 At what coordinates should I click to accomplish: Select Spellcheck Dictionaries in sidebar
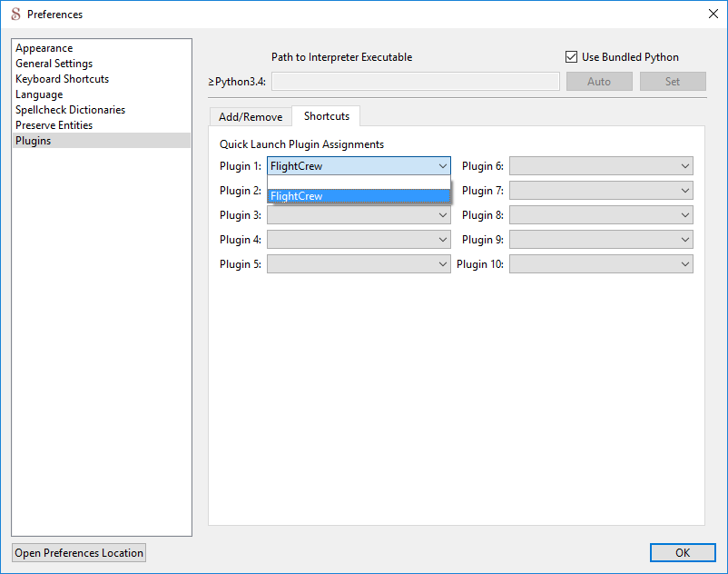pyautogui.click(x=70, y=110)
